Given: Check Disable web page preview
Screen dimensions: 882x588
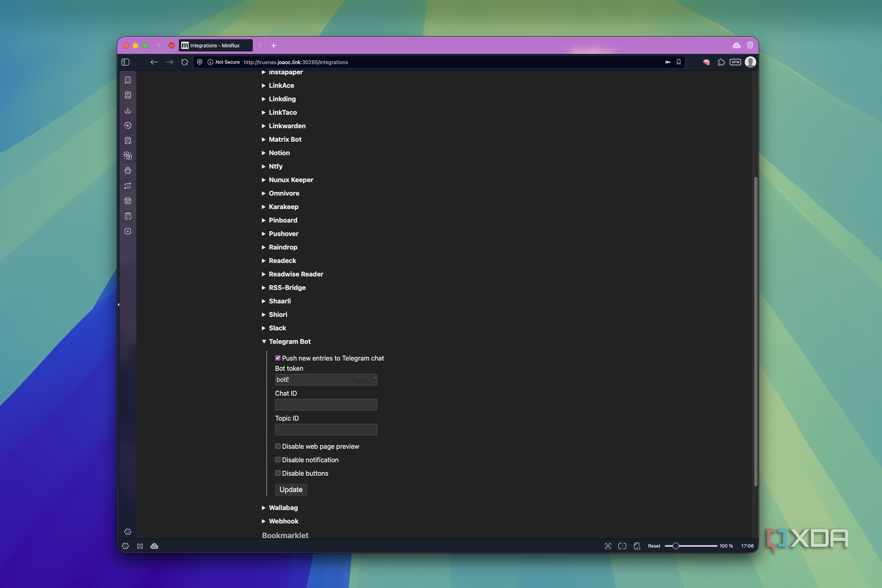Looking at the screenshot, I should click(x=277, y=446).
